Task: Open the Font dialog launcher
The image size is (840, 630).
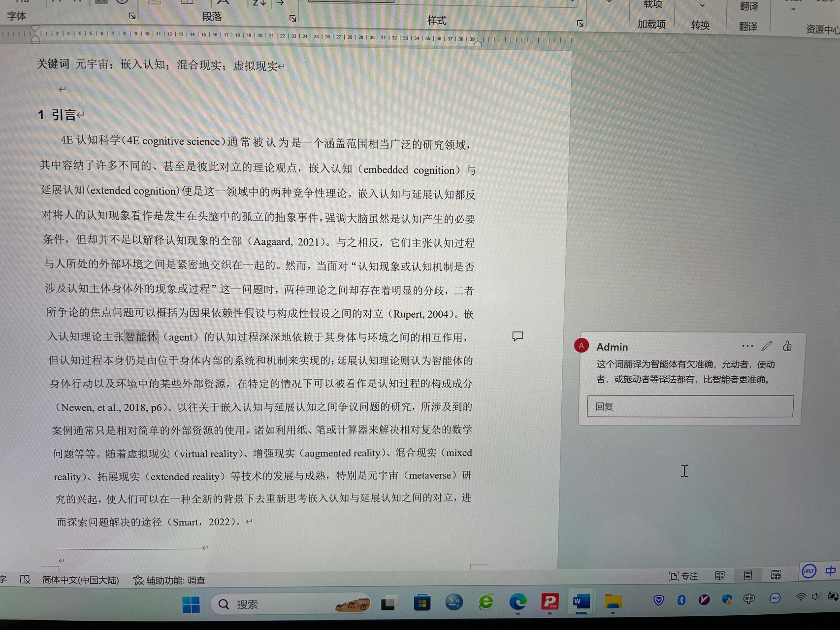Action: [x=132, y=16]
